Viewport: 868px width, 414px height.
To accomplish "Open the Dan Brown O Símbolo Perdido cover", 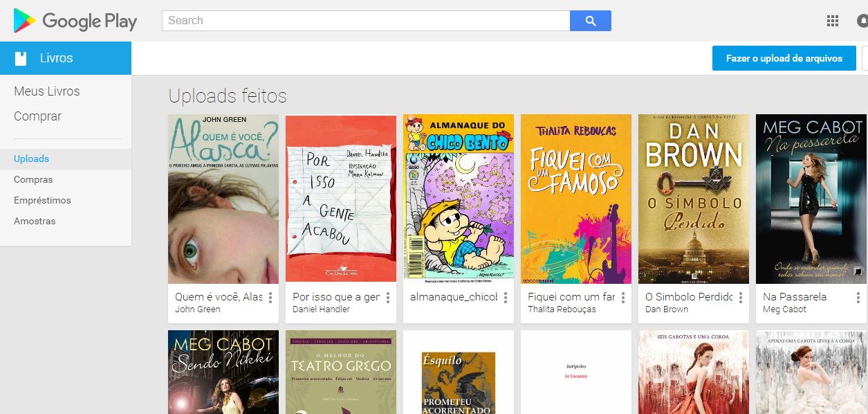I will pyautogui.click(x=694, y=199).
